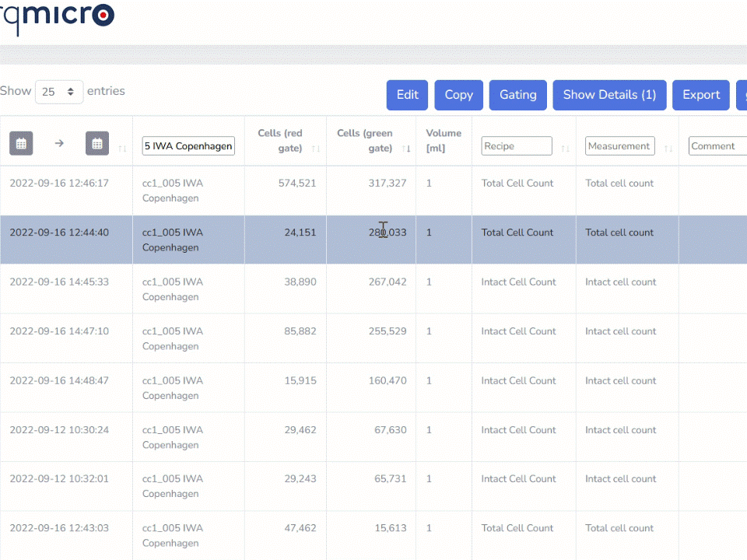Screen dimensions: 747x560
Task: Select the row dated 2022-09-12 10:32:01
Action: (x=373, y=486)
